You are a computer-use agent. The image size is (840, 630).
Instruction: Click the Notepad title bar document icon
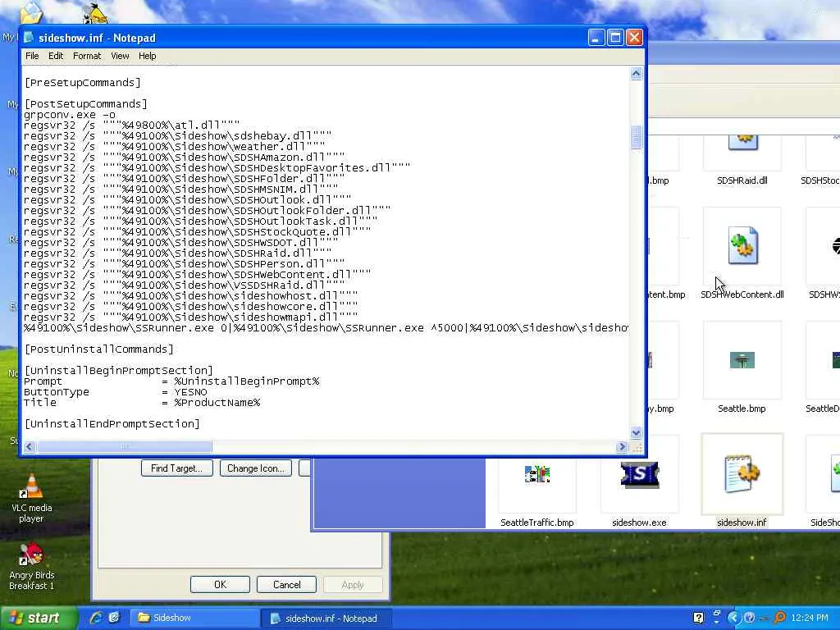pos(29,38)
